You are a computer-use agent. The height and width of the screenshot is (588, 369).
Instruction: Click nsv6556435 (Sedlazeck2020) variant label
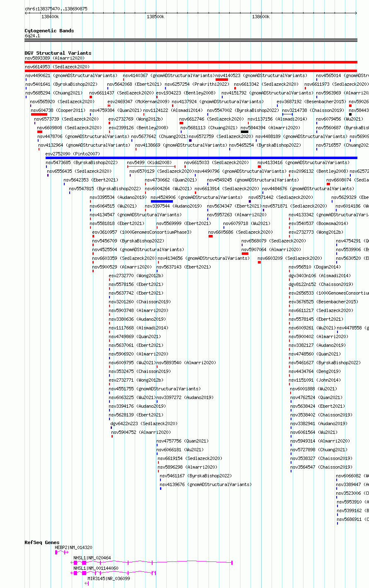click(79, 171)
